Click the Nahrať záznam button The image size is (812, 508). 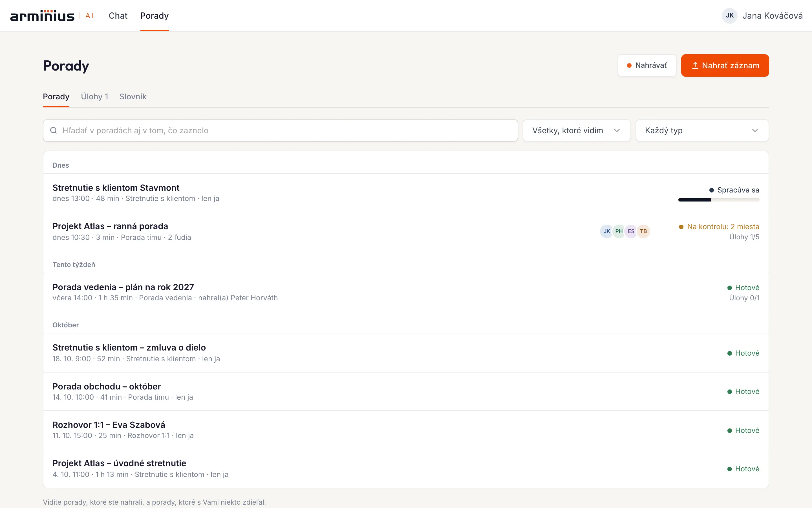[x=725, y=65]
